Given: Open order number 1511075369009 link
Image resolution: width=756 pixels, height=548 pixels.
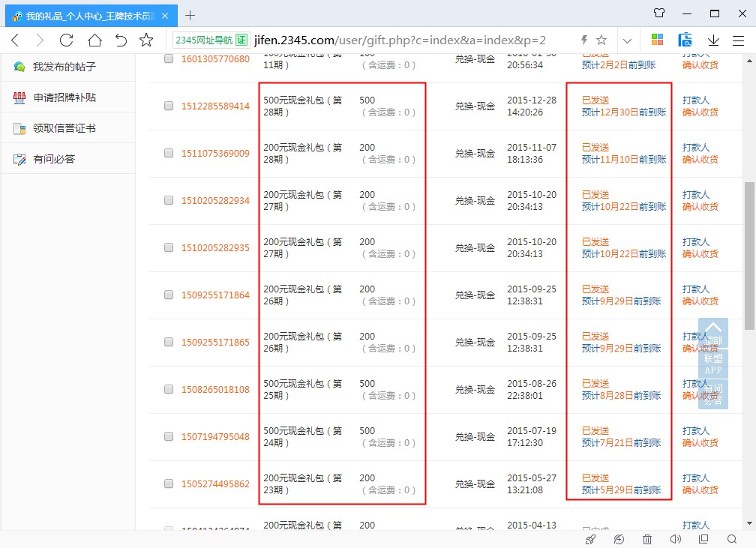Looking at the screenshot, I should [x=215, y=154].
